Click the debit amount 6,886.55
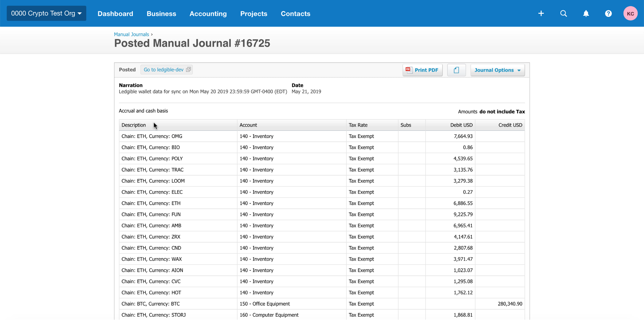This screenshot has width=644, height=320. (463, 203)
